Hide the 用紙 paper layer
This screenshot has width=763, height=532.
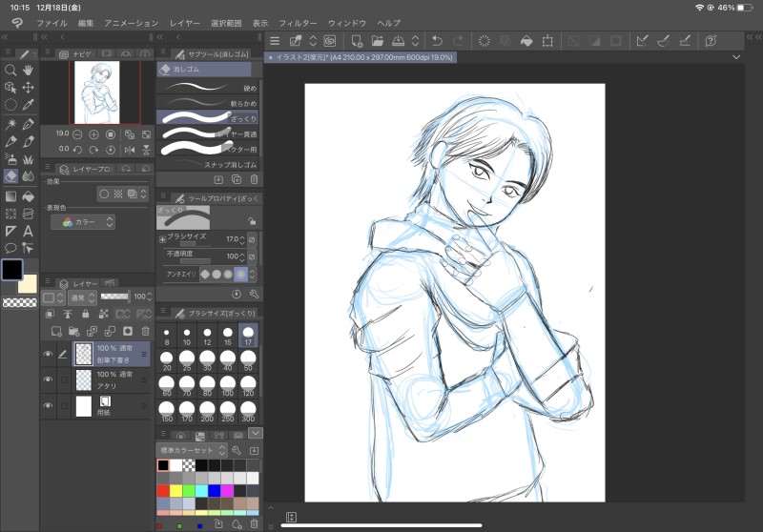point(48,405)
